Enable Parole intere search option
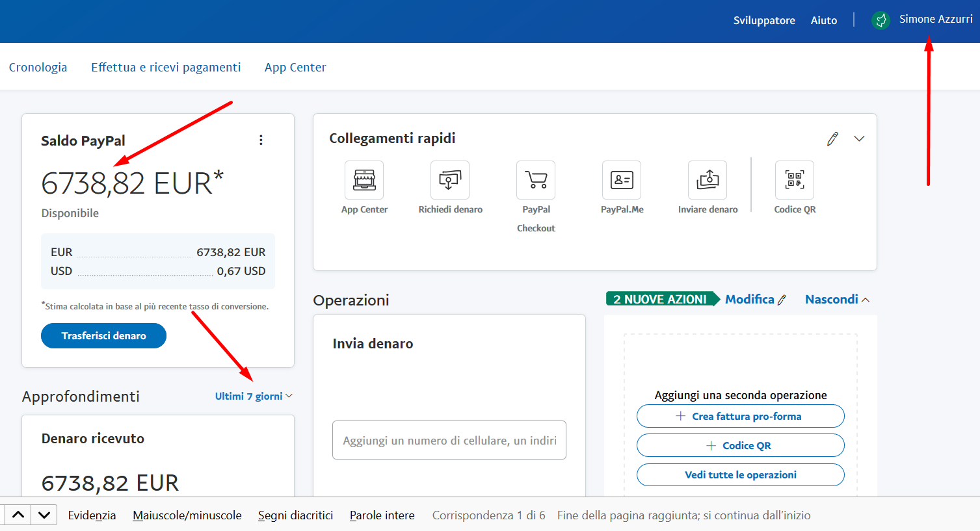The image size is (980, 531). coord(382,515)
